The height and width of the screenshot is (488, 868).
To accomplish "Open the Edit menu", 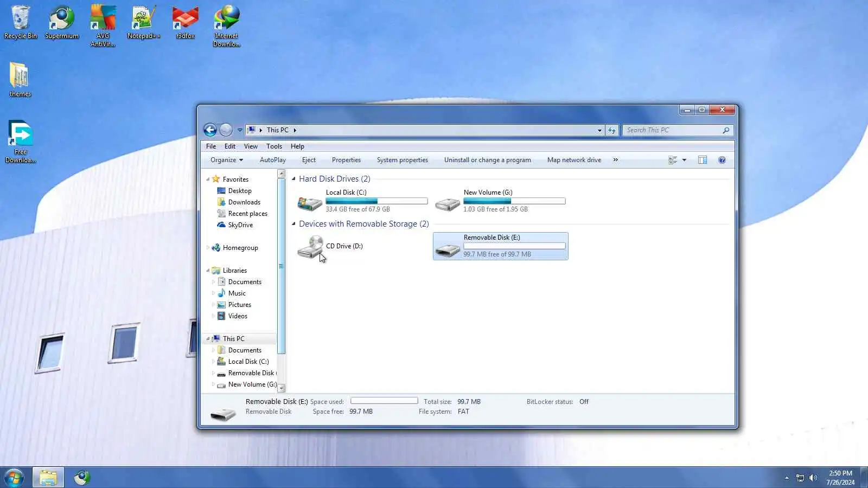I will [x=230, y=146].
